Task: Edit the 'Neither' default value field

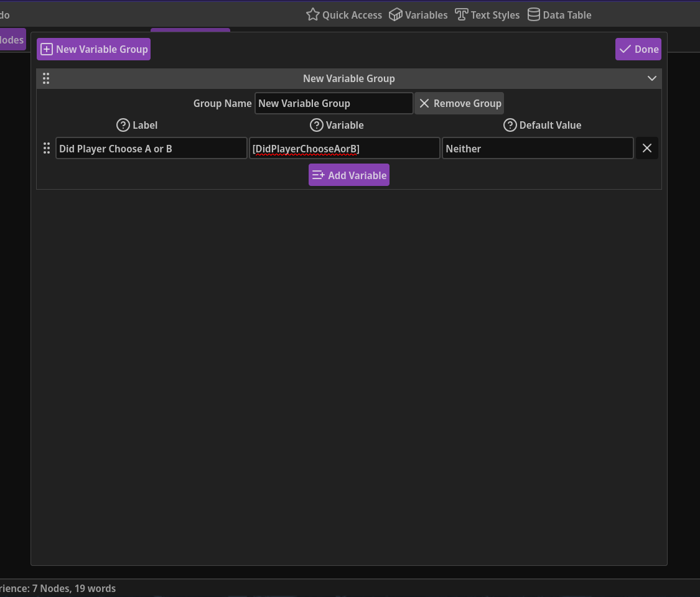Action: [537, 148]
